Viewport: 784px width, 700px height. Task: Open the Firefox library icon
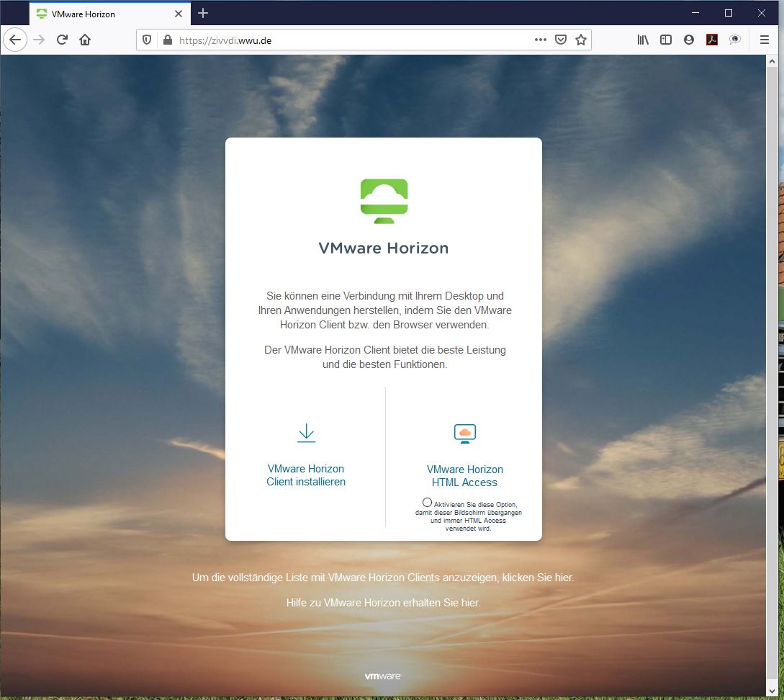click(643, 40)
